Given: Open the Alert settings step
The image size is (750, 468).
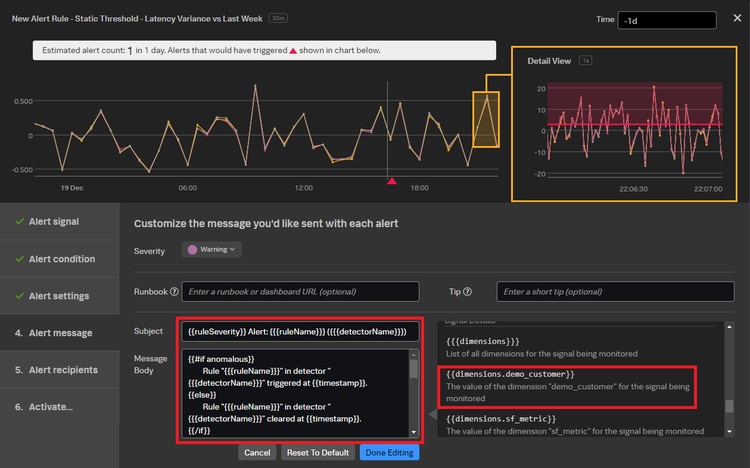Looking at the screenshot, I should click(x=58, y=296).
